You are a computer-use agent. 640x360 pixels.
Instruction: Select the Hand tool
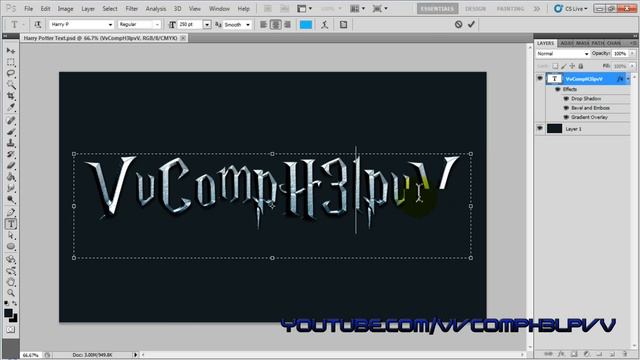tap(11, 282)
